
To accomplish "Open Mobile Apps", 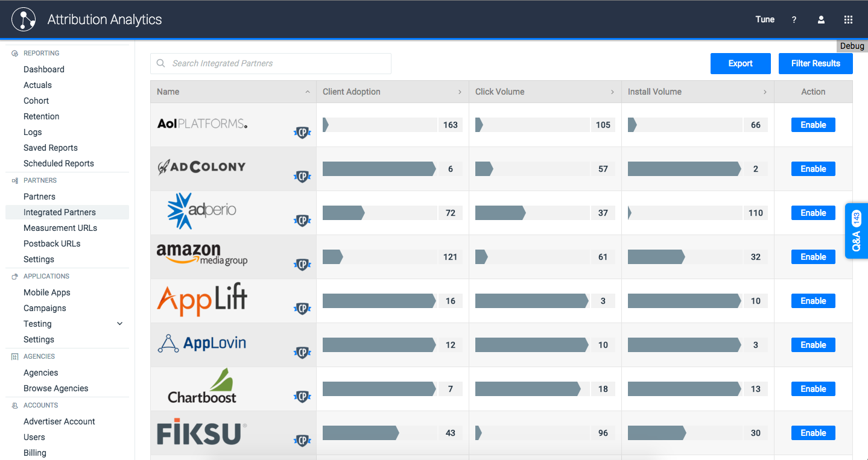I will (47, 292).
